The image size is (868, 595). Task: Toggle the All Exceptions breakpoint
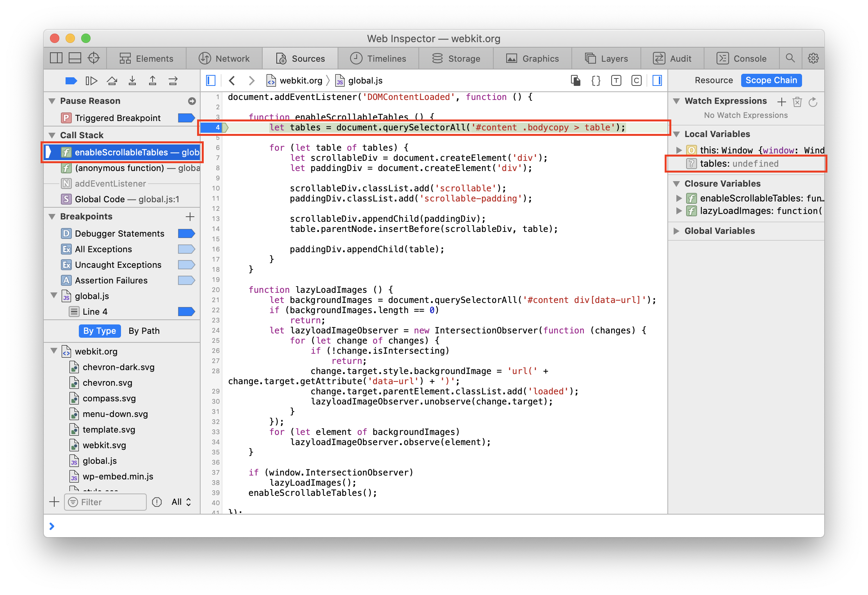point(186,249)
